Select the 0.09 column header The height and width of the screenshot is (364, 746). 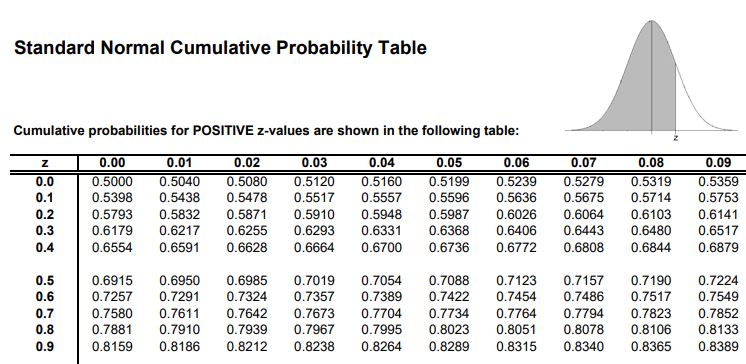click(x=718, y=163)
